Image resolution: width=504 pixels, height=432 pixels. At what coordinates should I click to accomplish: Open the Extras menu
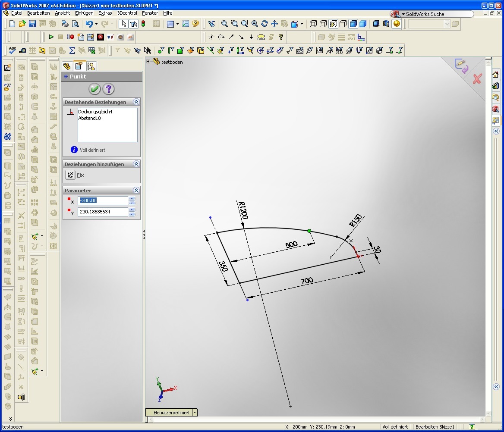click(x=105, y=13)
